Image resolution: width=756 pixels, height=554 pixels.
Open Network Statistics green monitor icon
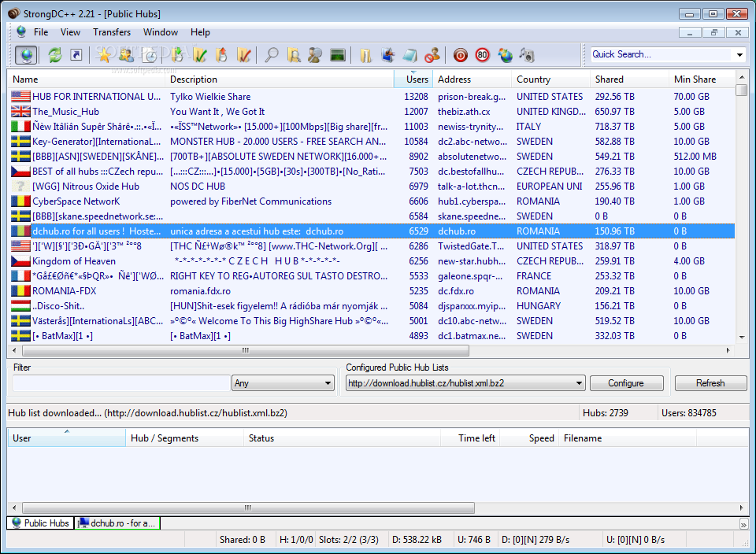click(338, 55)
